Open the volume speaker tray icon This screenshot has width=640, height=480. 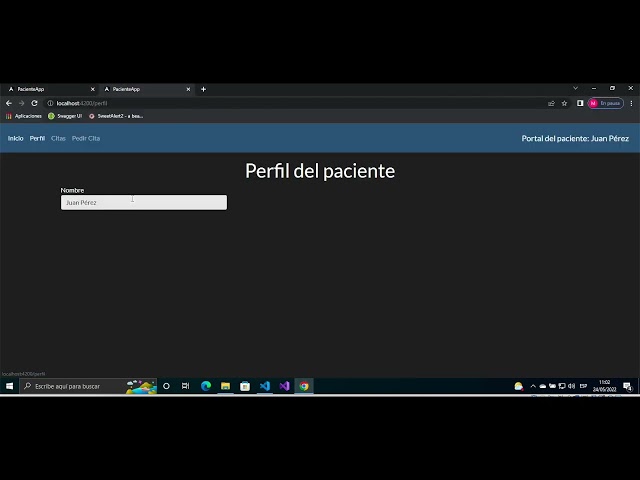(571, 386)
